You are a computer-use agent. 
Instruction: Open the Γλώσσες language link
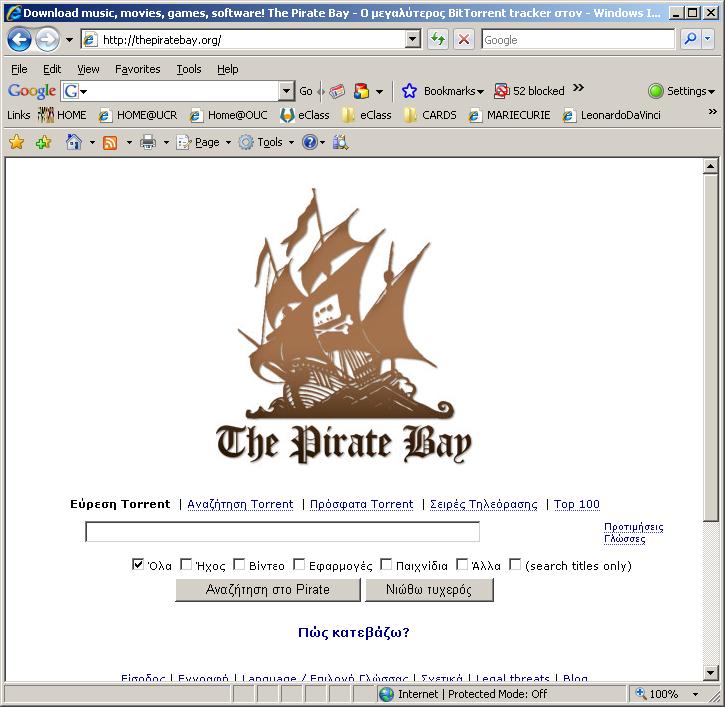625,539
